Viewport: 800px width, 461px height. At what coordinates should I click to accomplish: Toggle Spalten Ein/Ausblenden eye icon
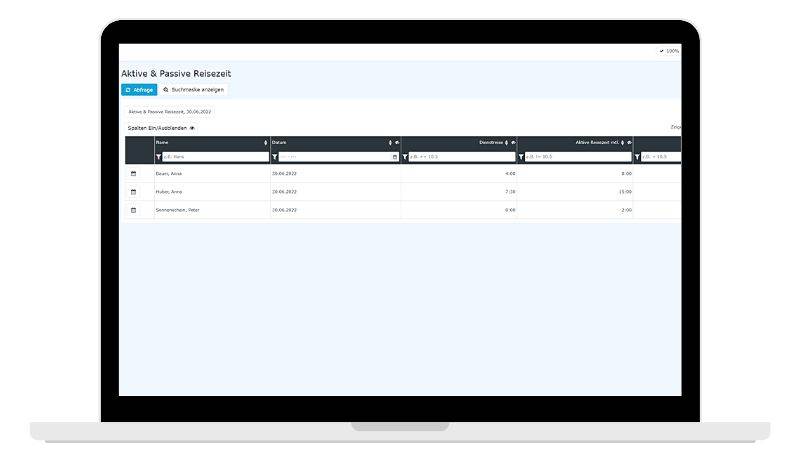click(192, 128)
